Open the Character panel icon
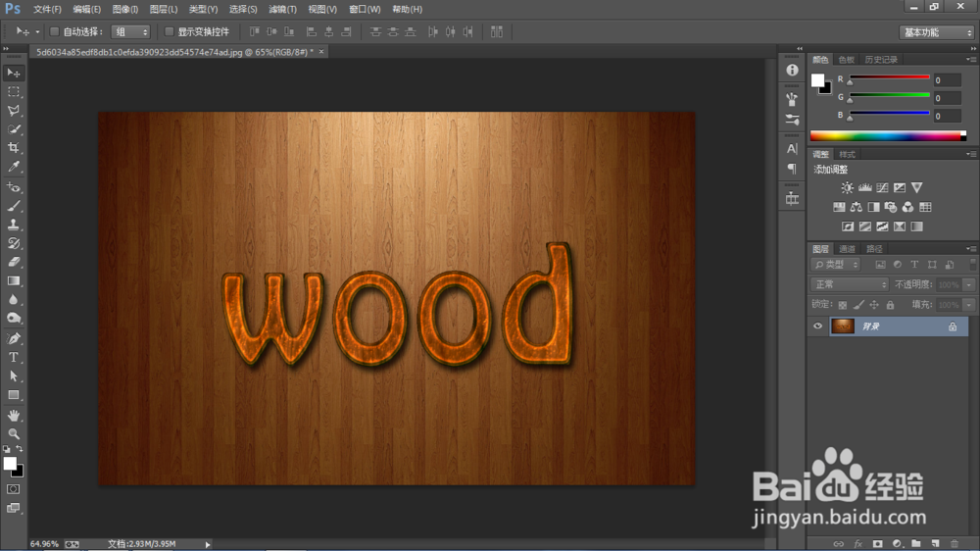The height and width of the screenshot is (551, 980). coord(792,149)
